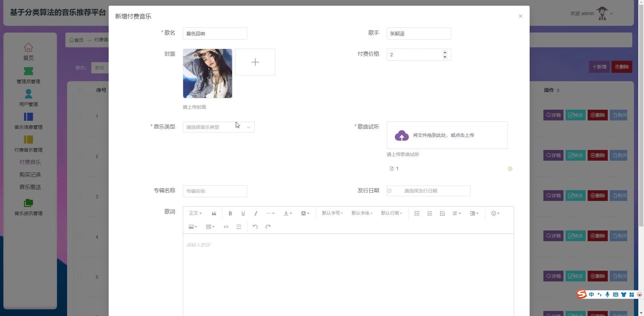The width and height of the screenshot is (644, 316).
Task: Insert a code block in lyrics editor
Action: point(226,227)
